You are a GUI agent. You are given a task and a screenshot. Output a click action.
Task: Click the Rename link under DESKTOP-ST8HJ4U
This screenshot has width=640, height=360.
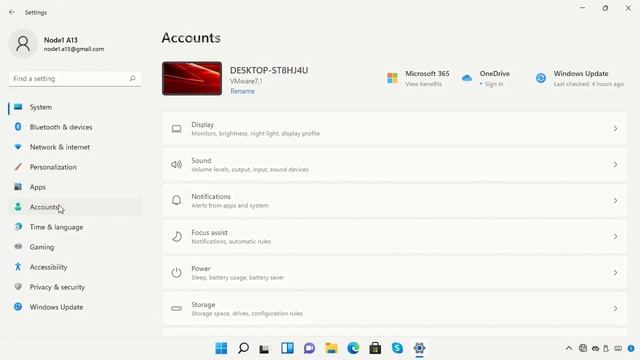click(x=242, y=91)
